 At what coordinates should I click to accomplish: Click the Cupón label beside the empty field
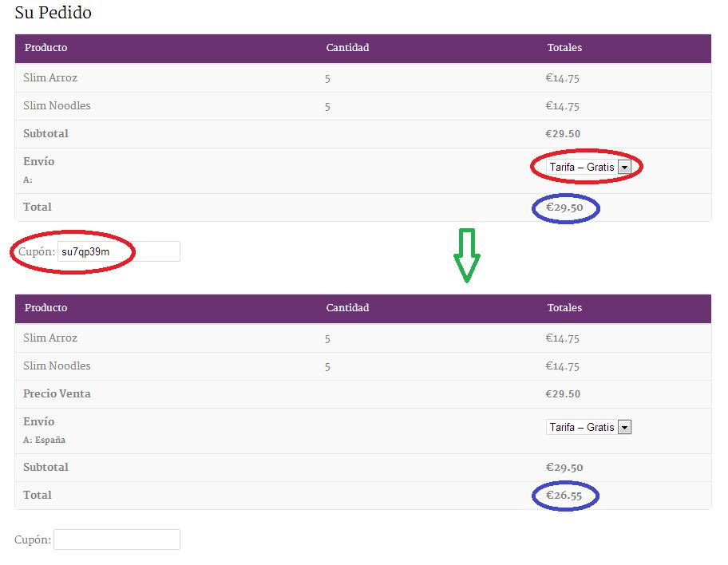(x=32, y=540)
